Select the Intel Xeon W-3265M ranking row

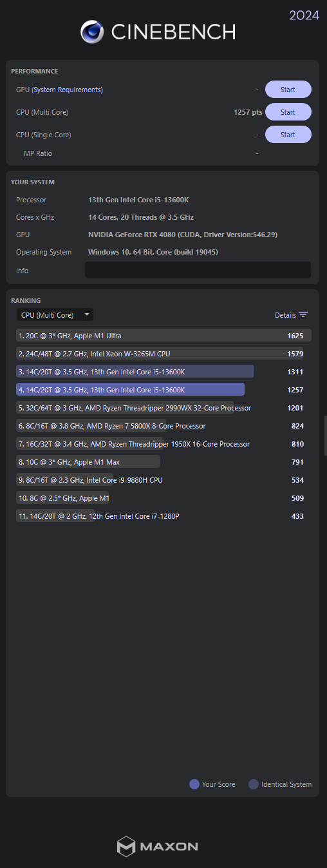[x=163, y=354]
